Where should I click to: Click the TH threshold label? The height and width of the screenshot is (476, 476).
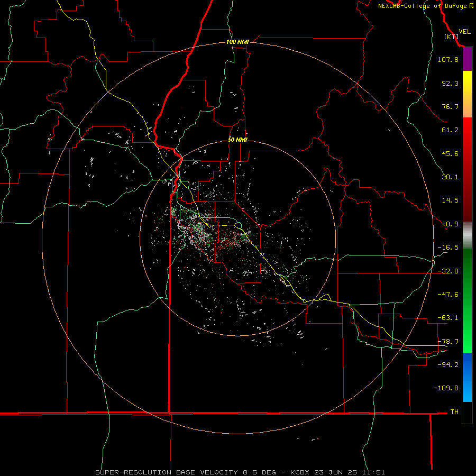click(454, 411)
